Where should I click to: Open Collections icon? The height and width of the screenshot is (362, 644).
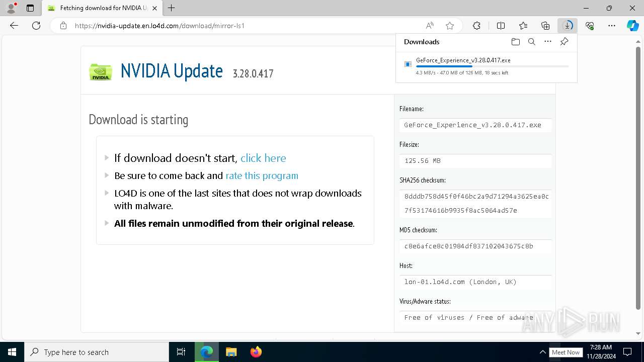coord(545,26)
